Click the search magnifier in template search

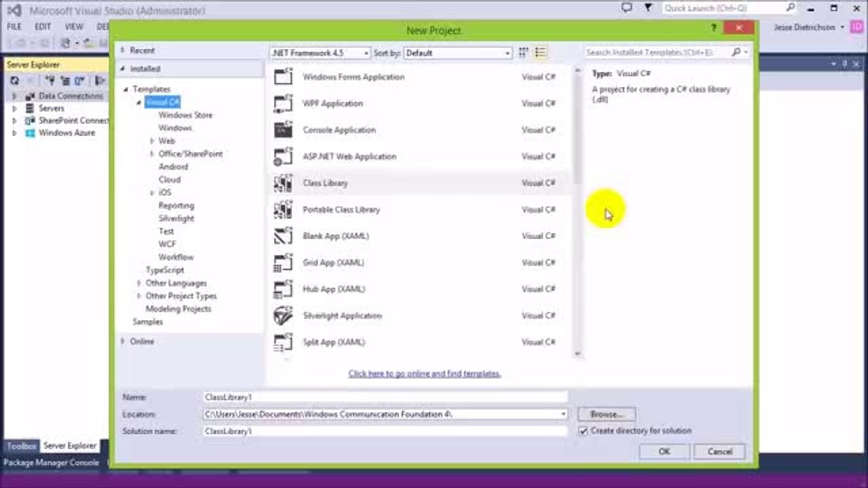point(736,52)
